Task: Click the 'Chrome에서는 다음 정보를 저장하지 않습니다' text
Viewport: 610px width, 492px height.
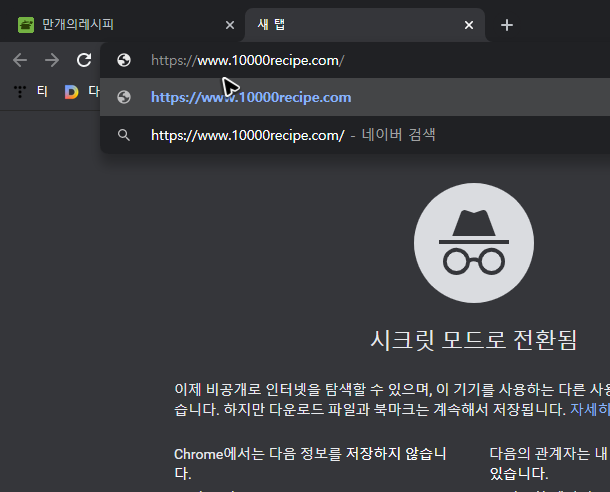Action: click(310, 464)
